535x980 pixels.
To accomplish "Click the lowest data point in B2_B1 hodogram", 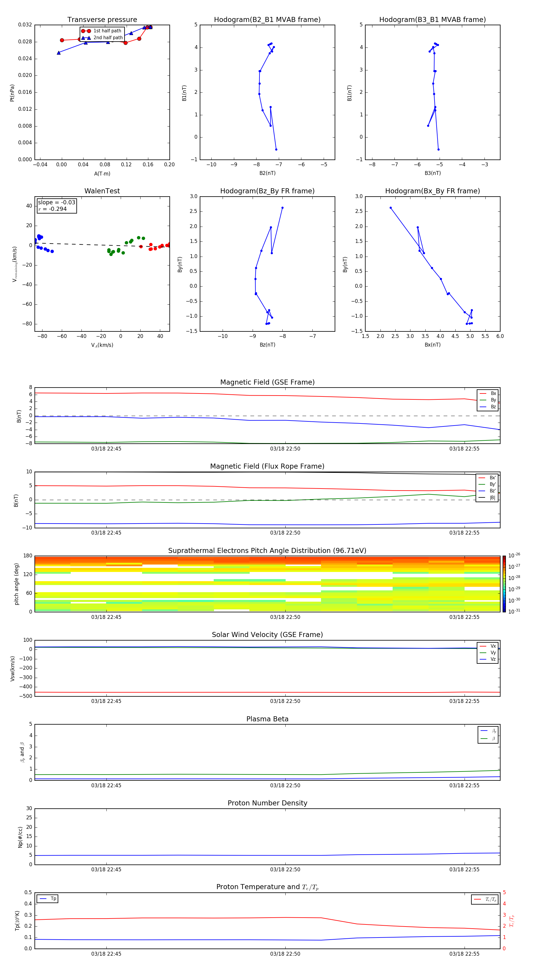I will pos(276,149).
